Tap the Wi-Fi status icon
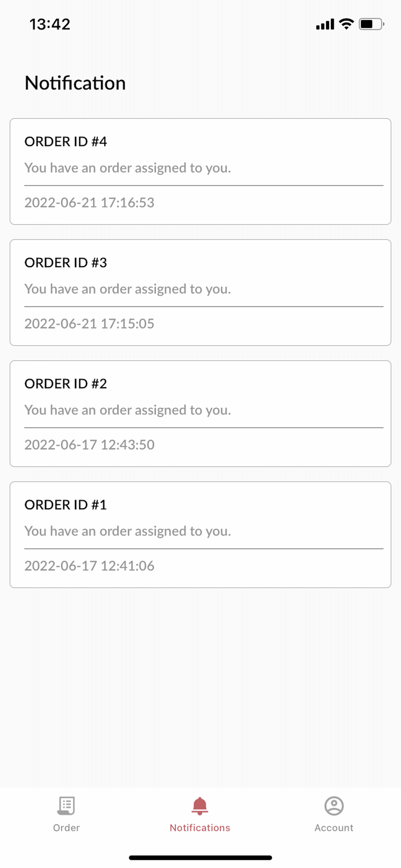This screenshot has width=401, height=868. pos(346,24)
